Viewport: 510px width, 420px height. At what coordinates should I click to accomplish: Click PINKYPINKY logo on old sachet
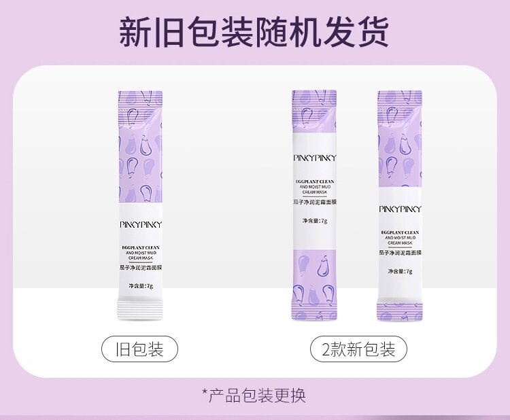(x=141, y=225)
